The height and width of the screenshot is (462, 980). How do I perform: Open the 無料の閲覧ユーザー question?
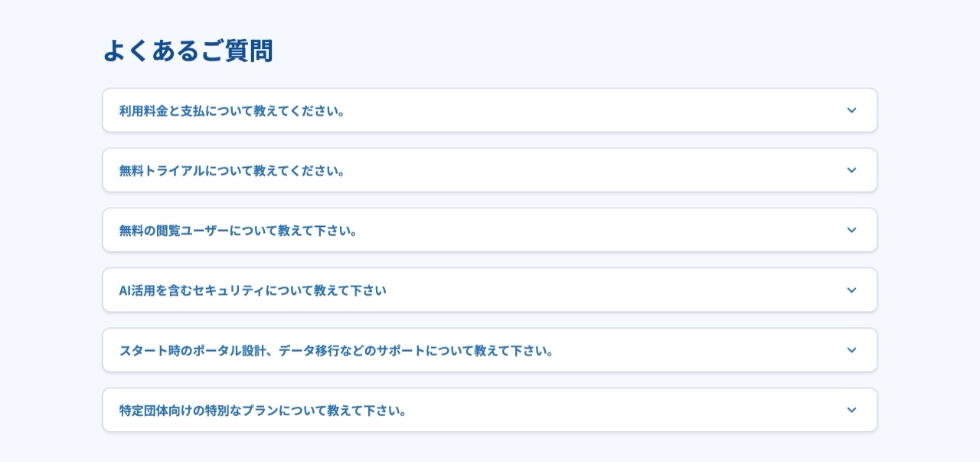point(237,230)
